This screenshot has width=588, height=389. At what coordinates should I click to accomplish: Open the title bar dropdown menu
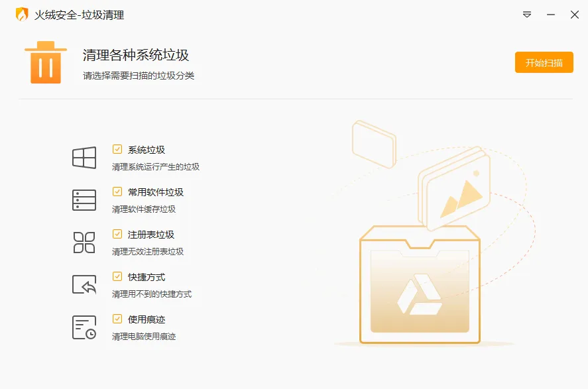[527, 15]
